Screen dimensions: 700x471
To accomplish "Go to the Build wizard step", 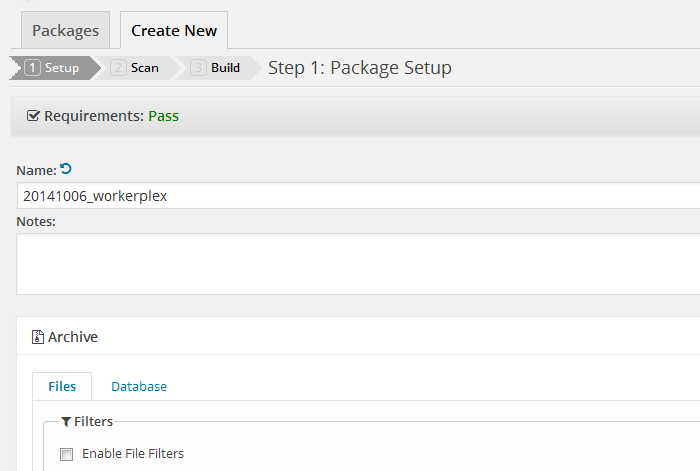I will pos(218,68).
